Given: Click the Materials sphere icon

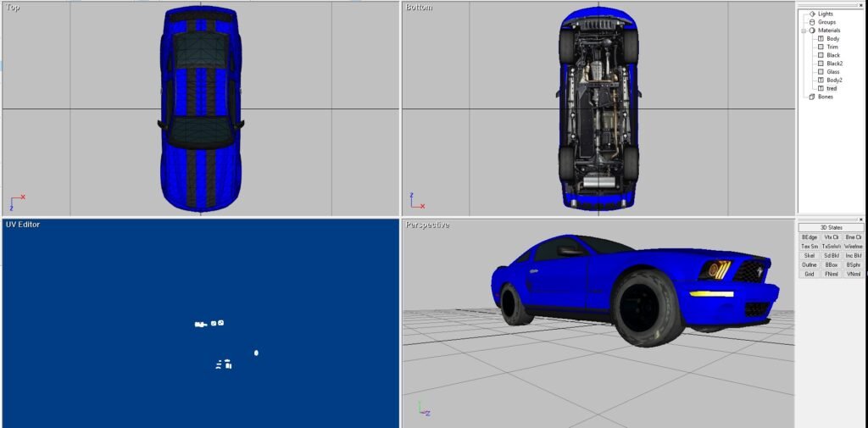Looking at the screenshot, I should (812, 31).
